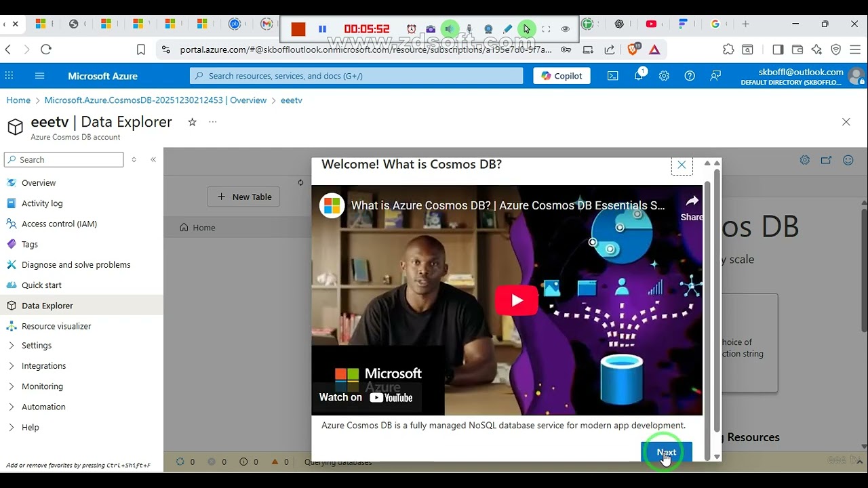Close the eeetv Data Explorer blade
The height and width of the screenshot is (488, 868).
point(846,122)
